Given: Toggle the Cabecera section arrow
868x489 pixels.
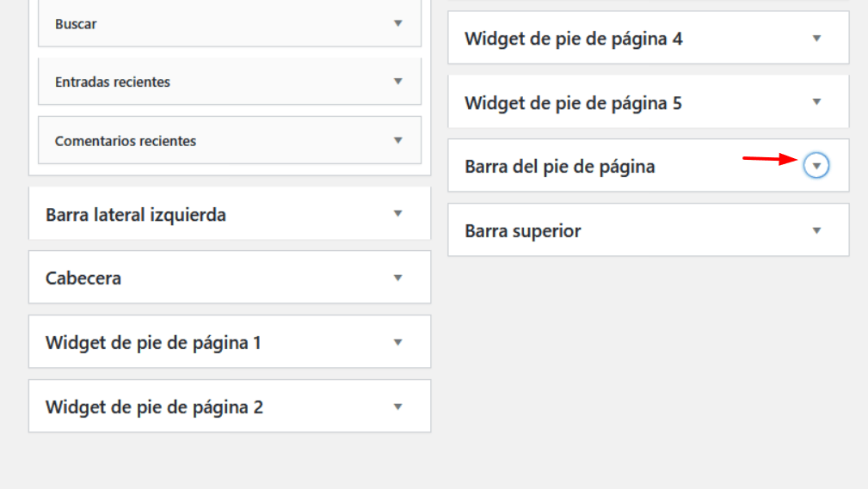Looking at the screenshot, I should (398, 278).
